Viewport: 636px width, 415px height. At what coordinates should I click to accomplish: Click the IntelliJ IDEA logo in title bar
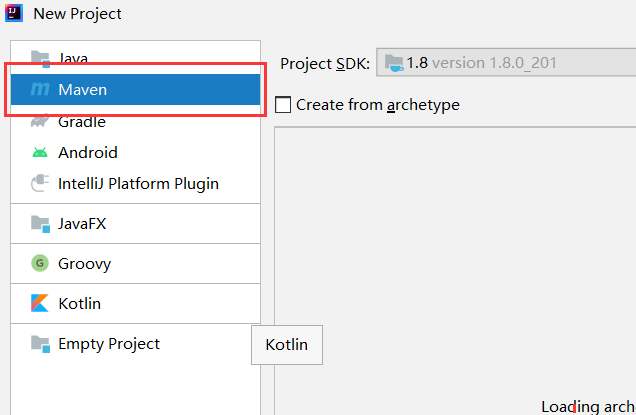[13, 13]
